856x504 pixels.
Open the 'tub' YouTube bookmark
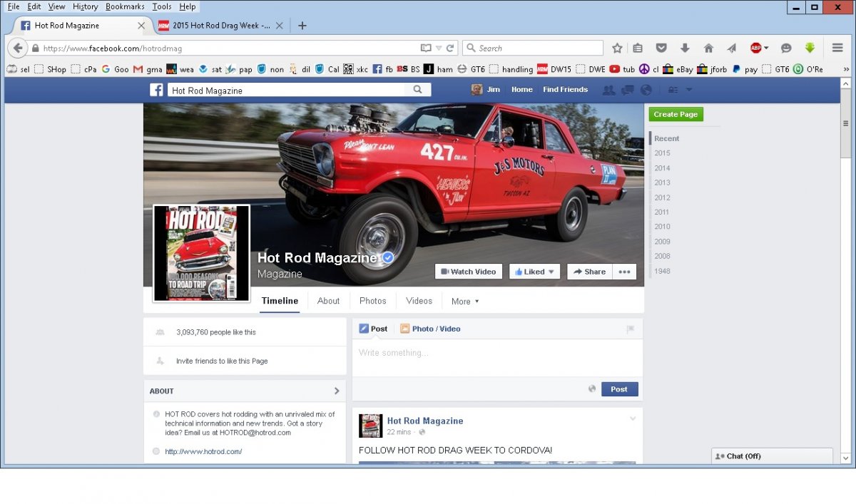pos(622,69)
